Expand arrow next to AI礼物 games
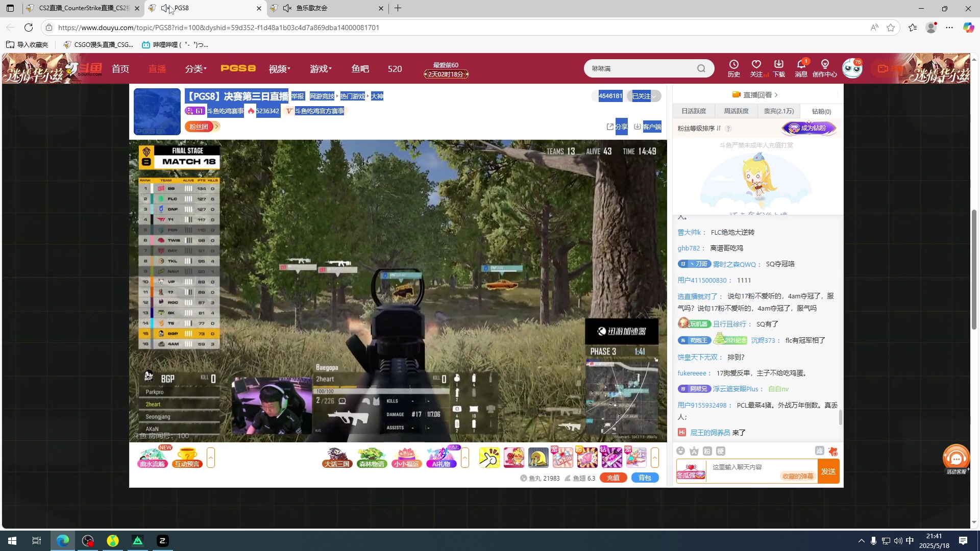The height and width of the screenshot is (551, 980). (x=465, y=458)
